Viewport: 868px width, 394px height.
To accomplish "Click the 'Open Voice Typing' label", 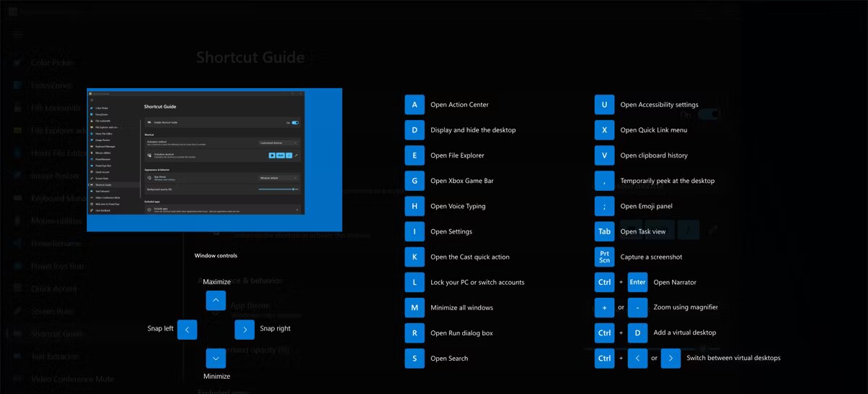I will 458,206.
